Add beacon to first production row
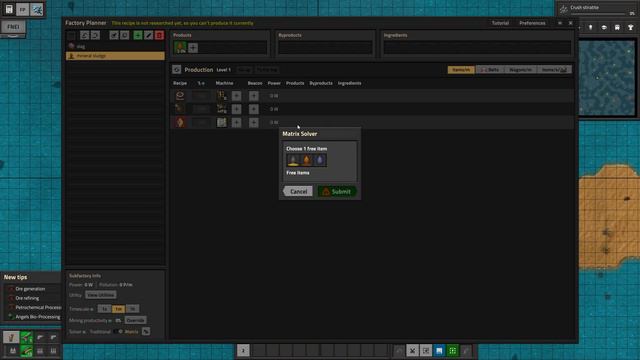The width and height of the screenshot is (640, 360). pyautogui.click(x=253, y=96)
